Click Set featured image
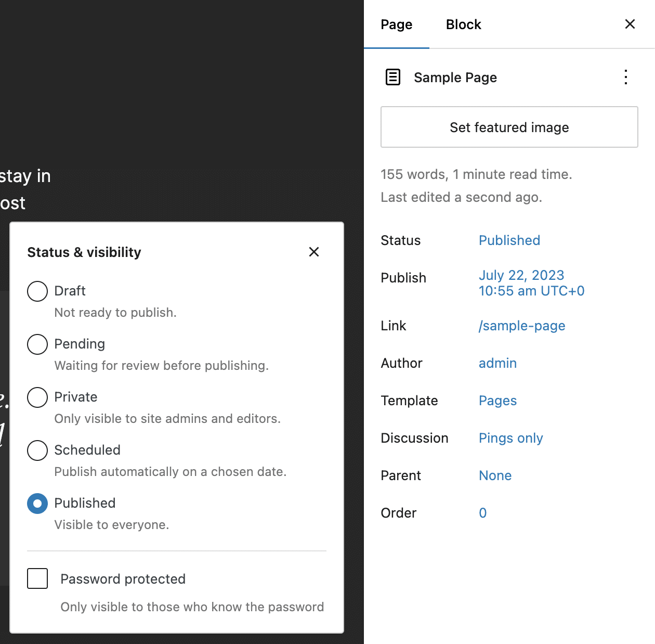 [509, 127]
